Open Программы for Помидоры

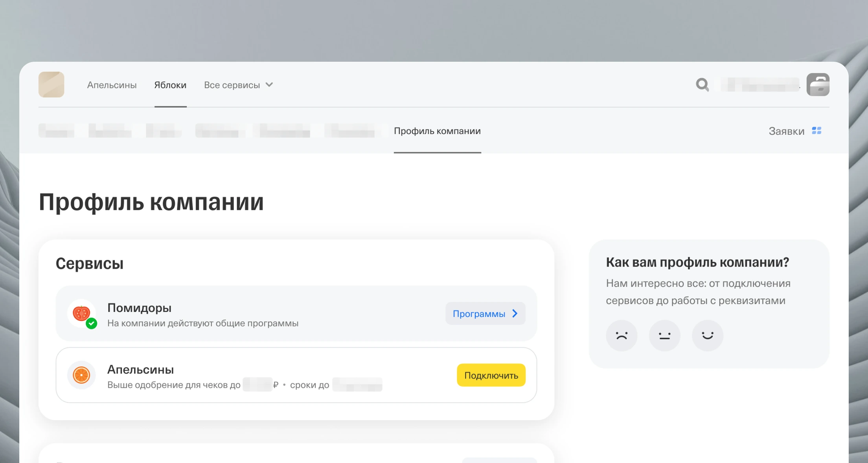(x=485, y=313)
